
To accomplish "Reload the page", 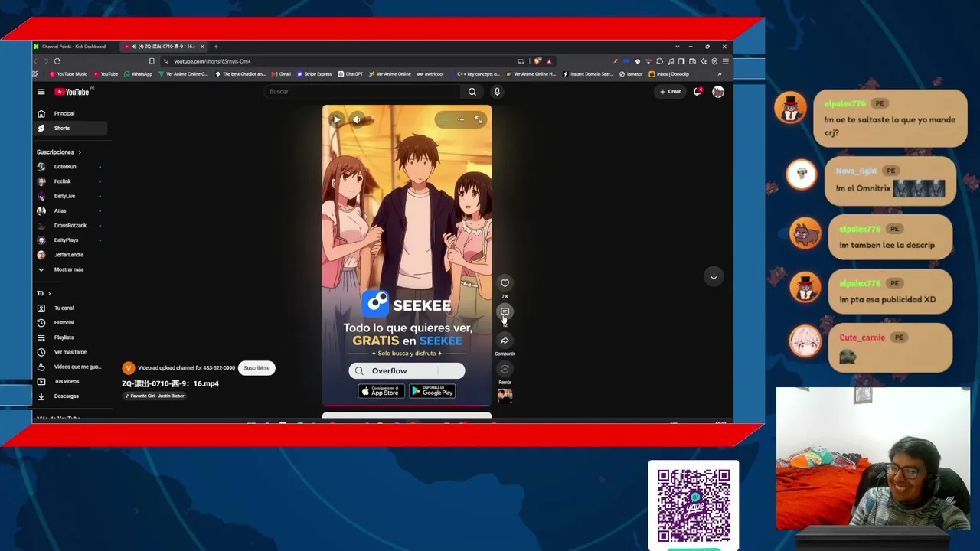I will tap(57, 61).
